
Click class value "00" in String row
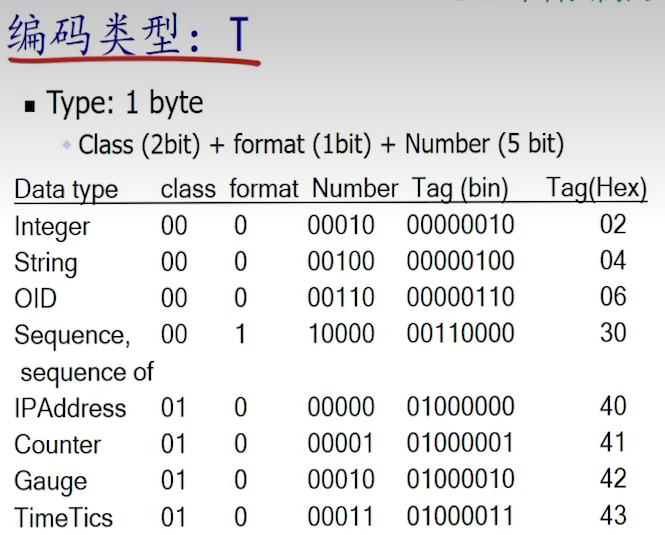174,261
